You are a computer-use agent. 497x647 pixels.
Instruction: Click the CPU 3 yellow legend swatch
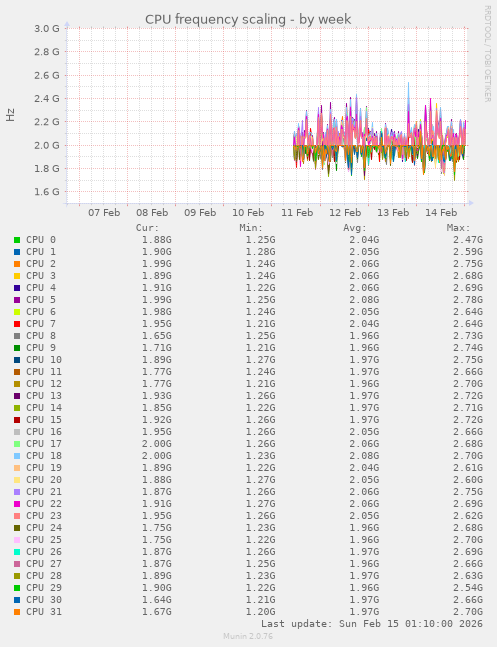click(17, 276)
